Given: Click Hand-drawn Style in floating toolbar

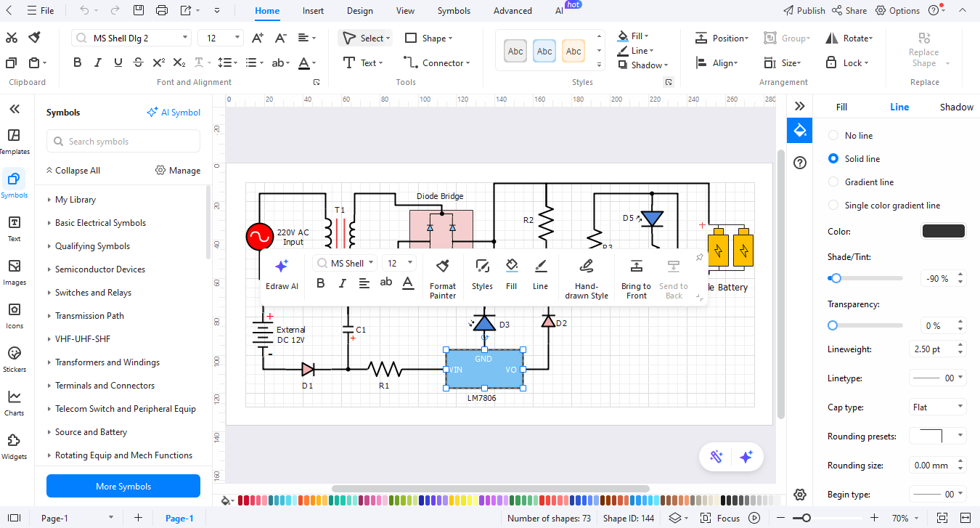Looking at the screenshot, I should click(587, 278).
